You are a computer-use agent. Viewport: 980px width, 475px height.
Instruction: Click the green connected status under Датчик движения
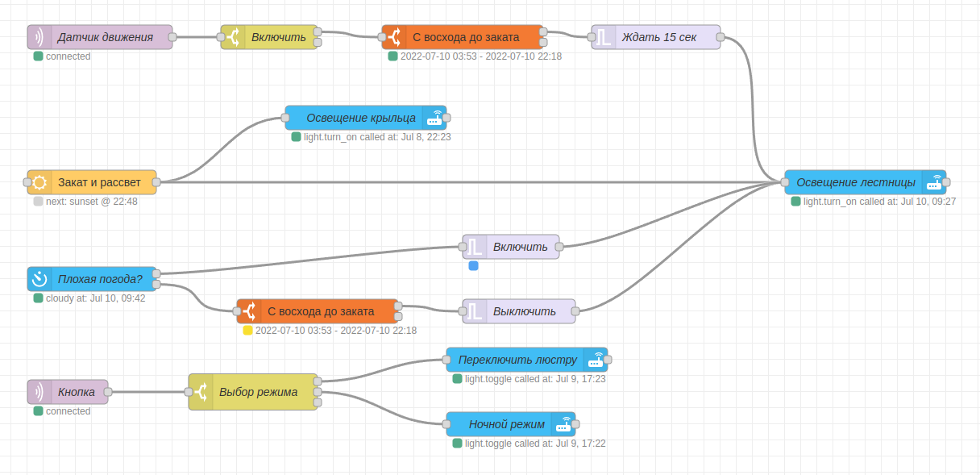click(x=38, y=56)
